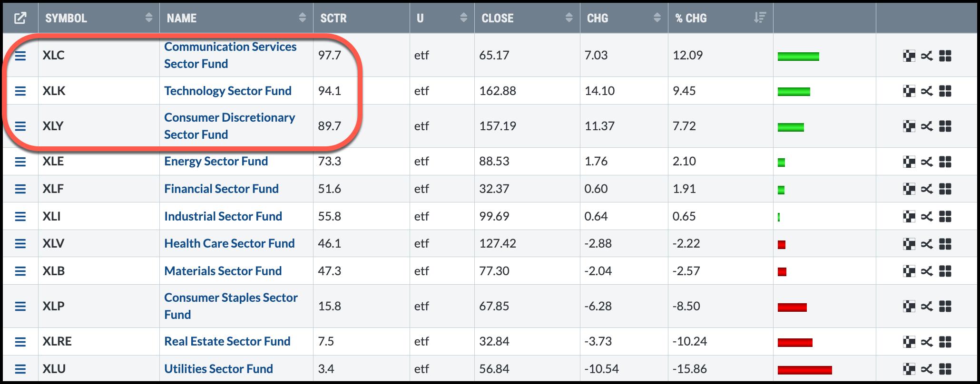This screenshot has height=384, width=980.
Task: Click the open-in-new-window icon in header
Action: [x=20, y=18]
